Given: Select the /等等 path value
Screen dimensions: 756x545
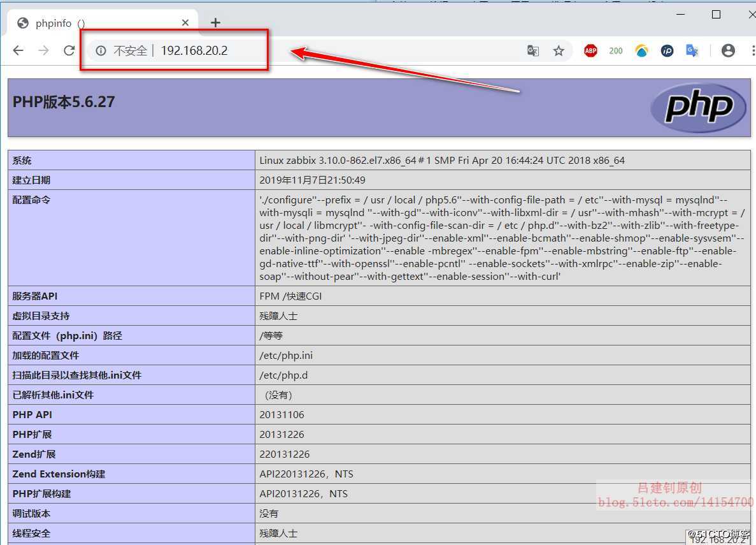Looking at the screenshot, I should tap(271, 335).
